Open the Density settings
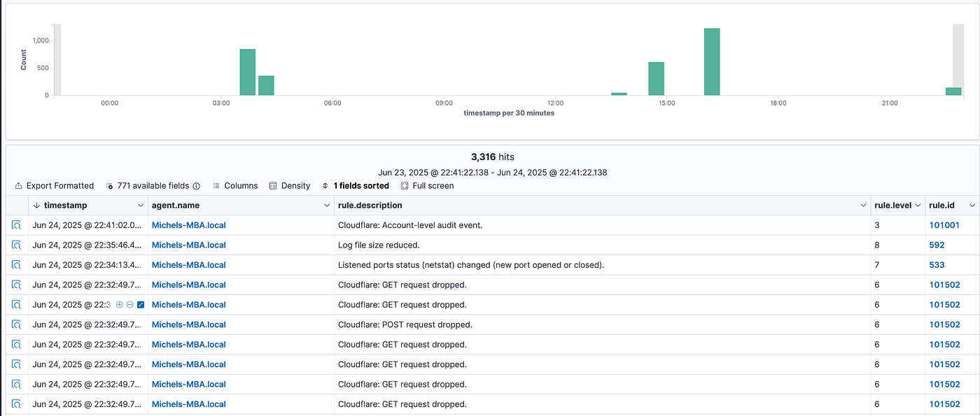Viewport: 980px width, 416px height. [x=290, y=186]
